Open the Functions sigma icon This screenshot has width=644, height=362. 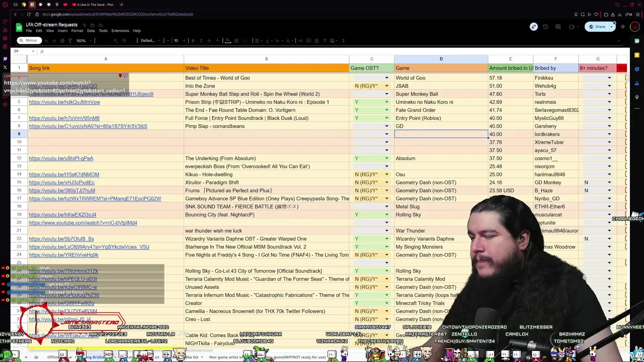click(343, 41)
